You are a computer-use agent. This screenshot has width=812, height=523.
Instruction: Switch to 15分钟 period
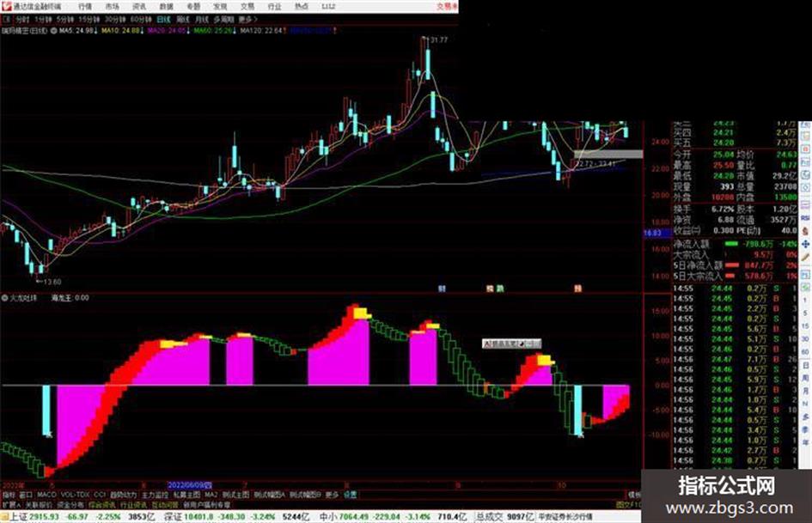point(89,19)
